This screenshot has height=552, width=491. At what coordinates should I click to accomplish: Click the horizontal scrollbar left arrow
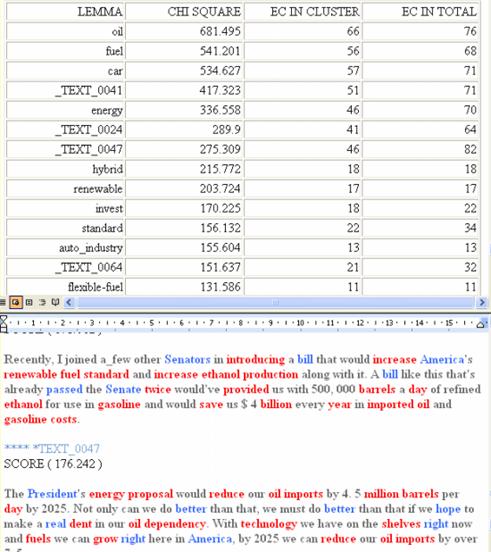(69, 302)
